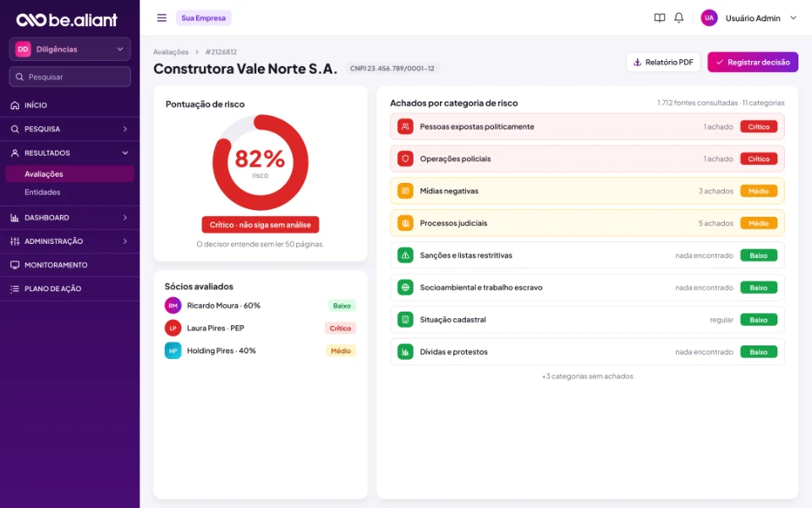Click the DD Diligências badge icon
The height and width of the screenshot is (508, 812).
23,49
